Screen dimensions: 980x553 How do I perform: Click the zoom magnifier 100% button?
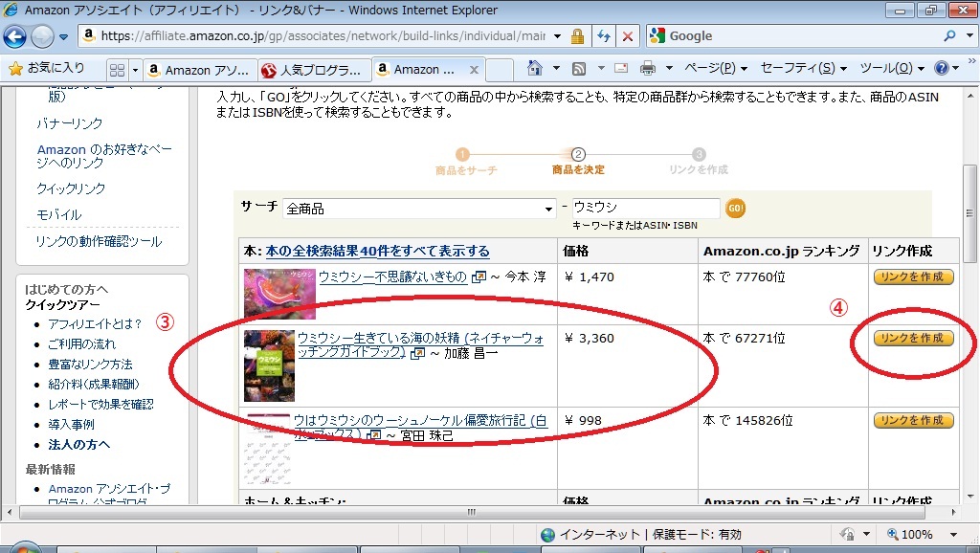point(910,534)
